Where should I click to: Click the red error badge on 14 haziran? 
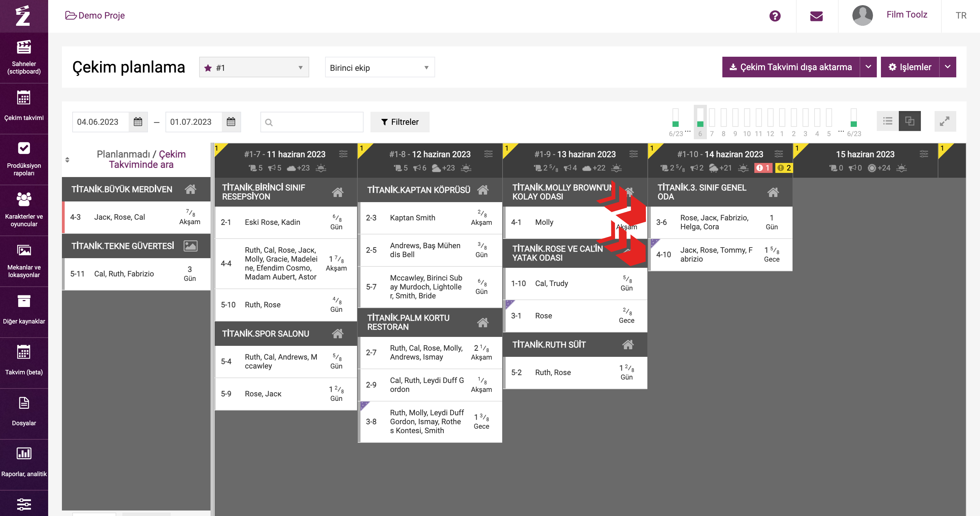pyautogui.click(x=763, y=168)
